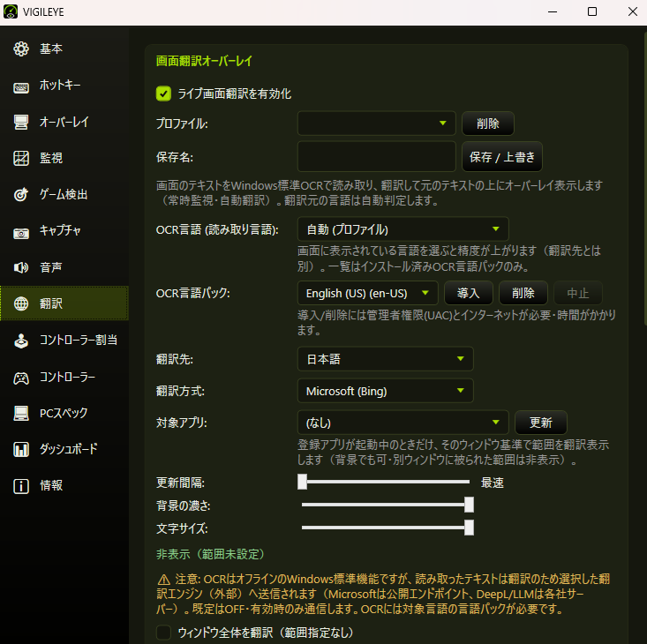Expand the OCR言語 自動 (プロファイル) dropdown
647x644 pixels.
(x=402, y=228)
